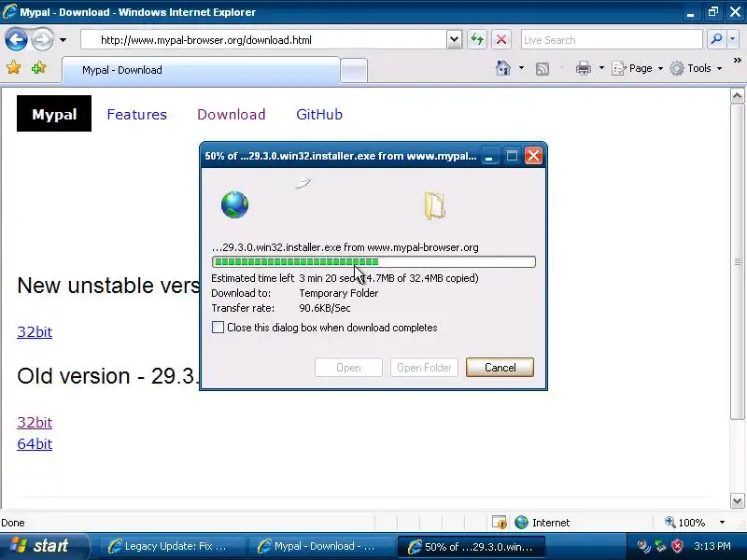Click inside the Live Search box
This screenshot has height=560, width=747.
(612, 40)
